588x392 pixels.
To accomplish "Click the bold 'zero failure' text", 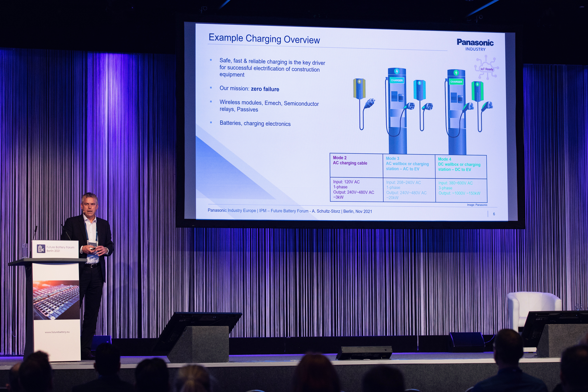I will 265,89.
